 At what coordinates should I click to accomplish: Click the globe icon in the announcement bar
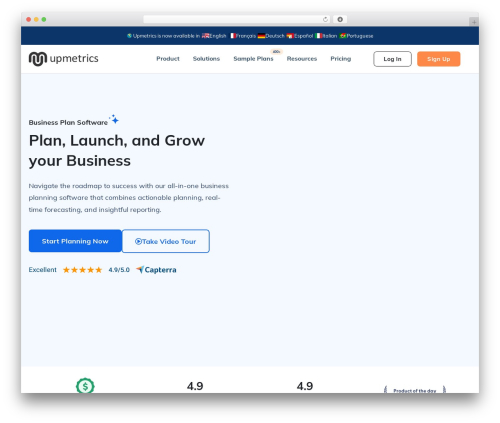click(129, 36)
